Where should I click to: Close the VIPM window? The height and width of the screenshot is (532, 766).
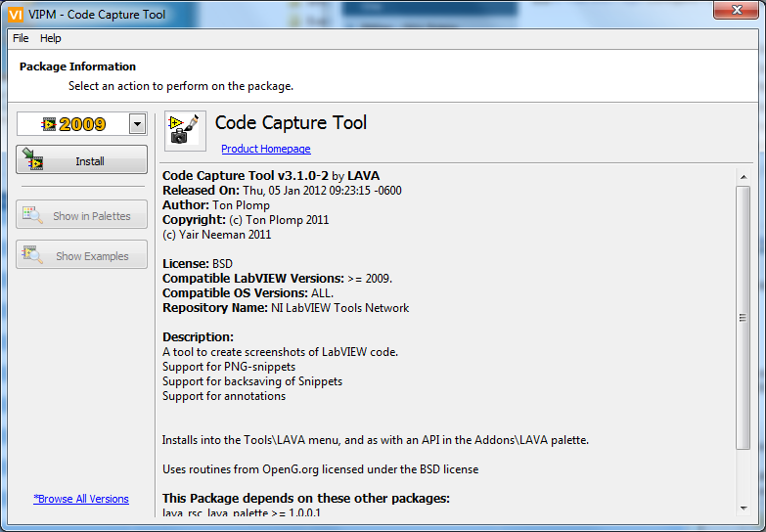[737, 10]
